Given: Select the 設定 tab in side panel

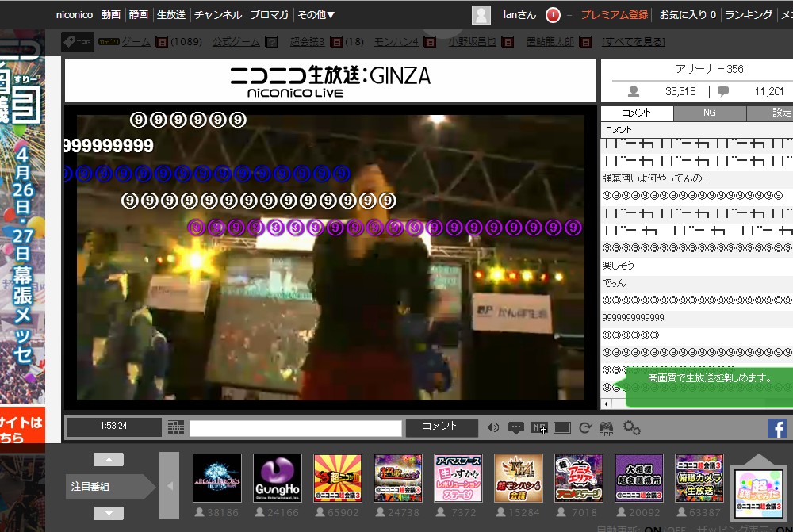Looking at the screenshot, I should 770,113.
